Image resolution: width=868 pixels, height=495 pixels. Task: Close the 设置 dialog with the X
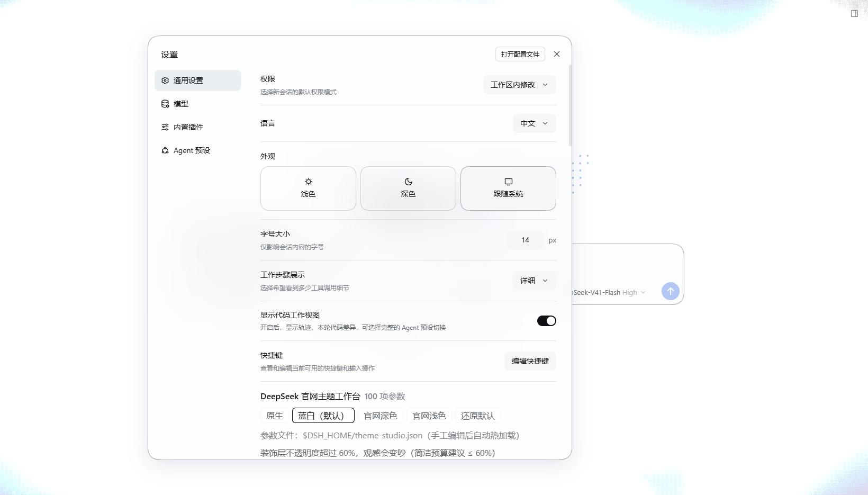557,54
